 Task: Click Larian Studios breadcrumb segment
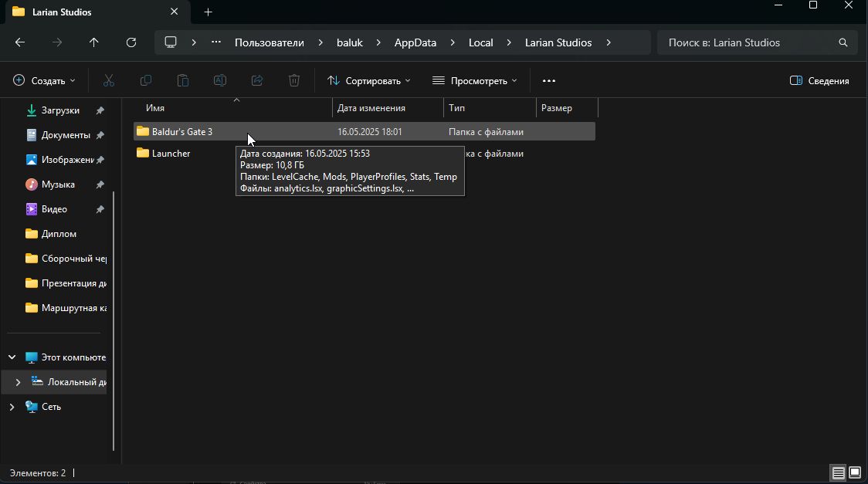pyautogui.click(x=558, y=42)
